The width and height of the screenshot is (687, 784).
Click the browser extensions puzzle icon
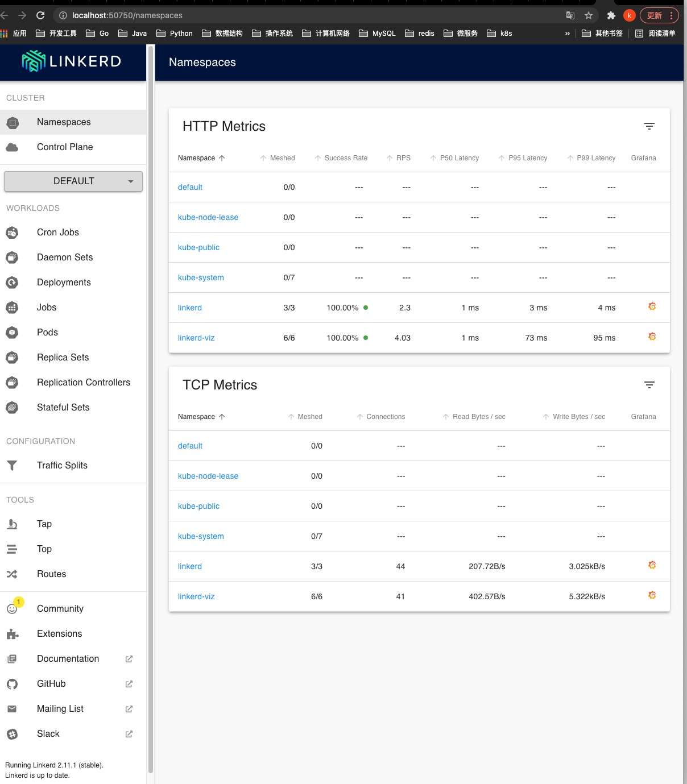611,15
